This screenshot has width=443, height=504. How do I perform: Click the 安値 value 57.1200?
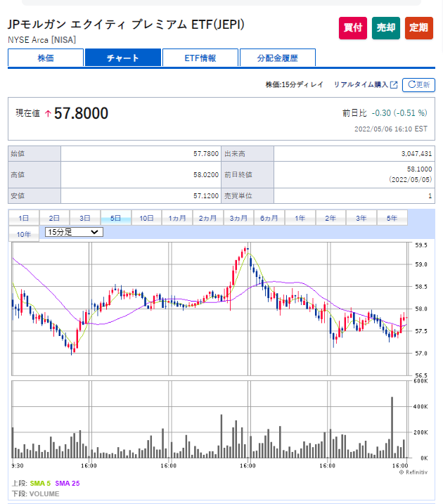[x=206, y=195]
